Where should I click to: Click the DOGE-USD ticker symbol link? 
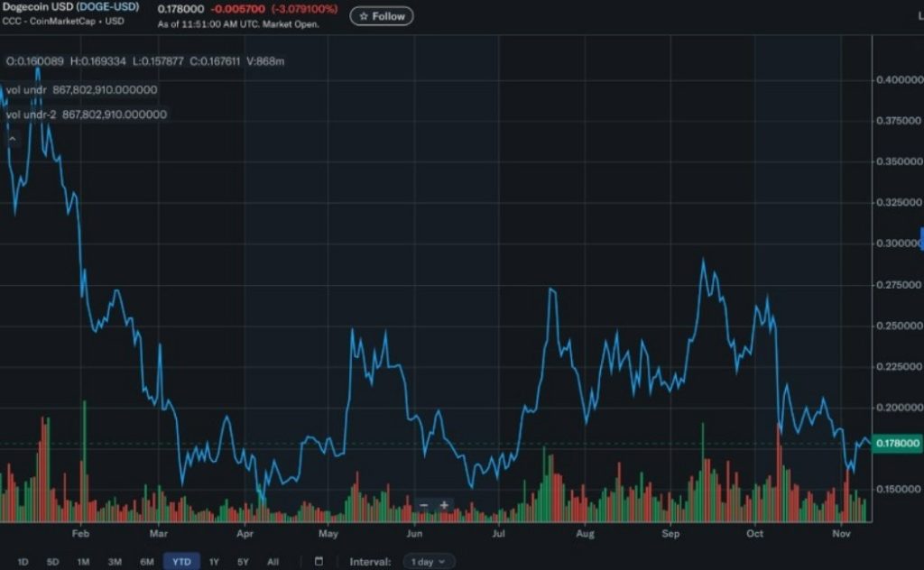click(107, 7)
